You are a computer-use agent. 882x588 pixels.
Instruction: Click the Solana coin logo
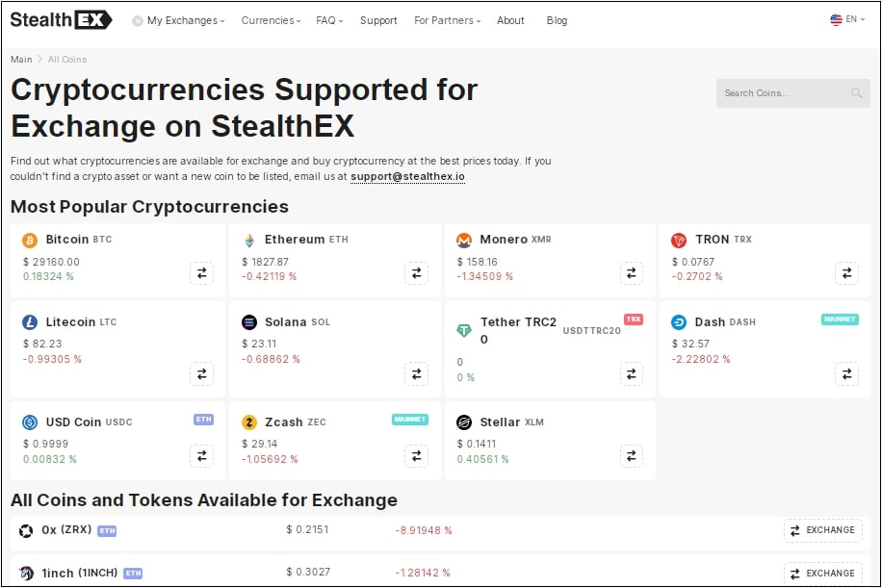[249, 322]
